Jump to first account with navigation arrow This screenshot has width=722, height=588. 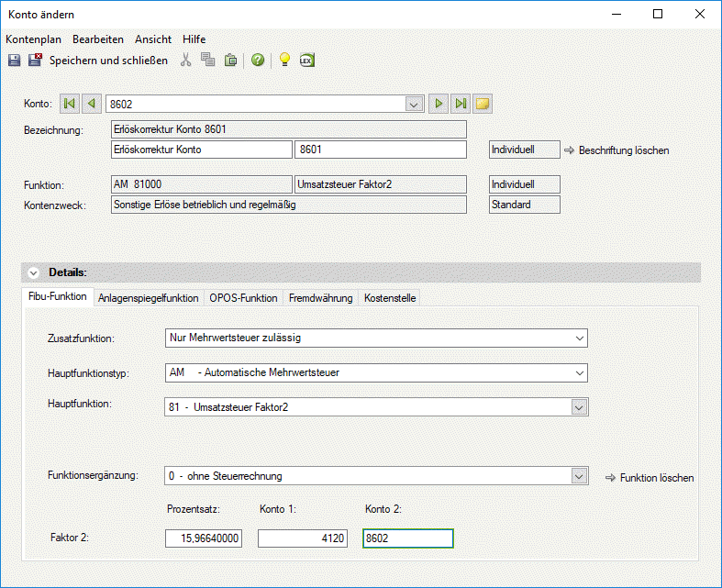pyautogui.click(x=70, y=104)
